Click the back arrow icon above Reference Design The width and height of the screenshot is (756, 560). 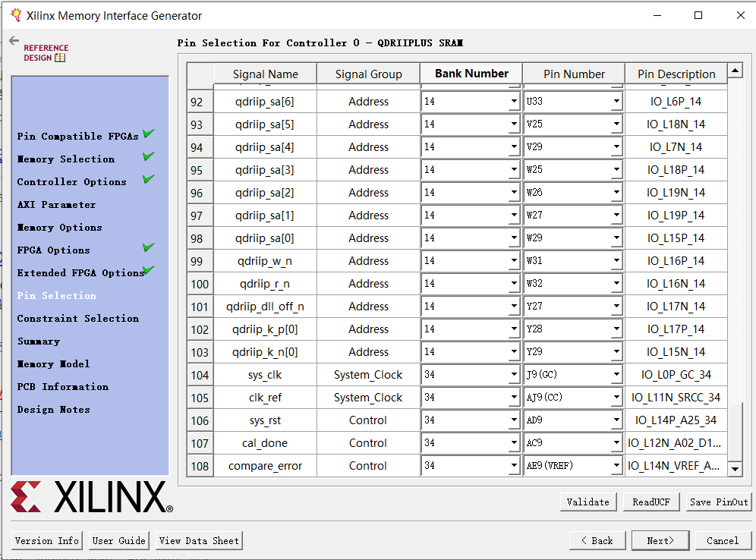14,41
